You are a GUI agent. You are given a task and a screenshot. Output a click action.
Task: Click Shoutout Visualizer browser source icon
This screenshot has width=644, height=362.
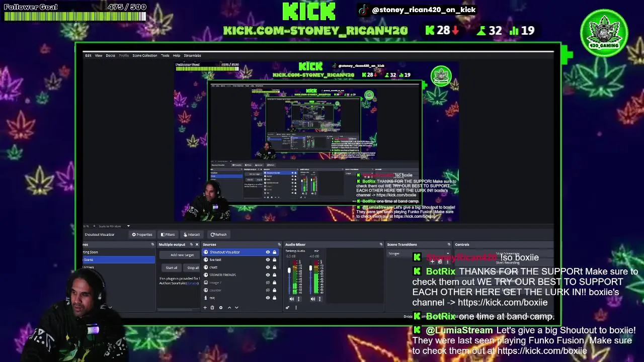(x=206, y=252)
